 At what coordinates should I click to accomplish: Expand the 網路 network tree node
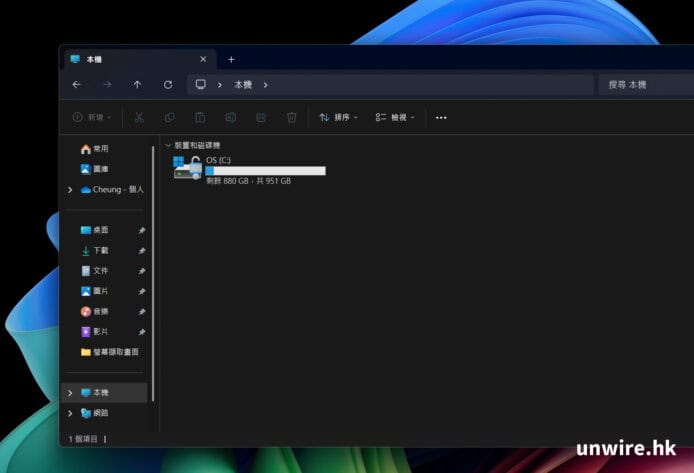coord(70,413)
